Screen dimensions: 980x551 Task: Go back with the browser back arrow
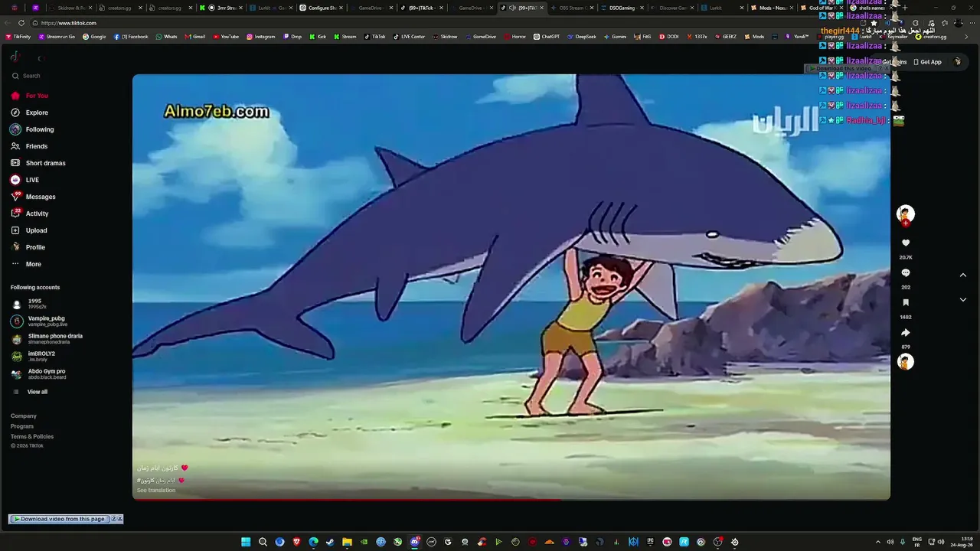[x=8, y=23]
